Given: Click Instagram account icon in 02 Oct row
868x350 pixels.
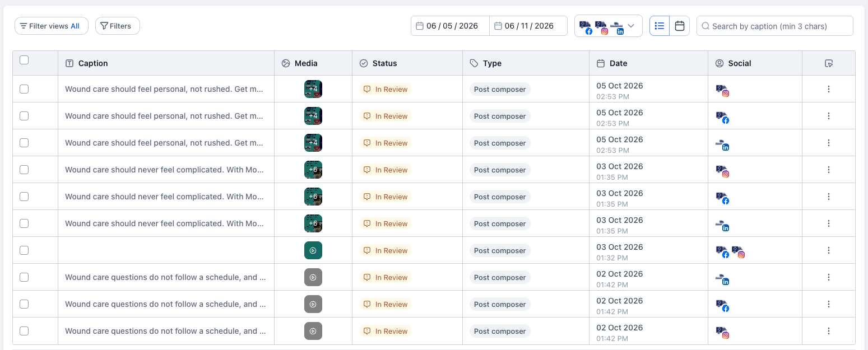Looking at the screenshot, I should pos(722,332).
